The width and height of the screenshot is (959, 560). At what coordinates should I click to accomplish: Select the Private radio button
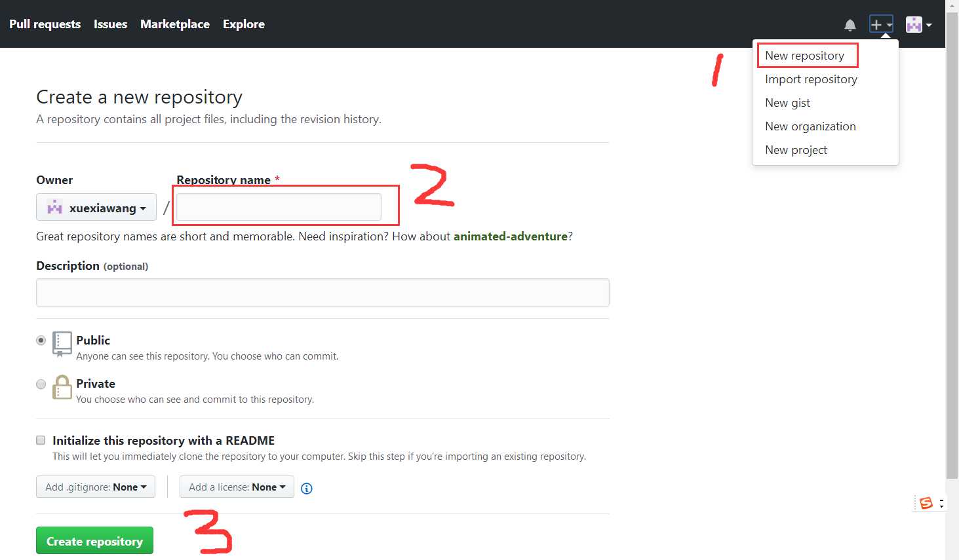pyautogui.click(x=41, y=384)
